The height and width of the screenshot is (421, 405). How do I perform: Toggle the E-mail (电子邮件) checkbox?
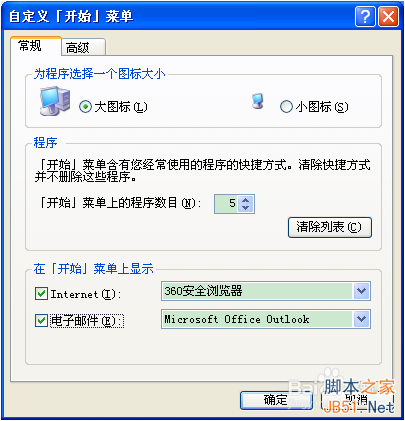[41, 321]
